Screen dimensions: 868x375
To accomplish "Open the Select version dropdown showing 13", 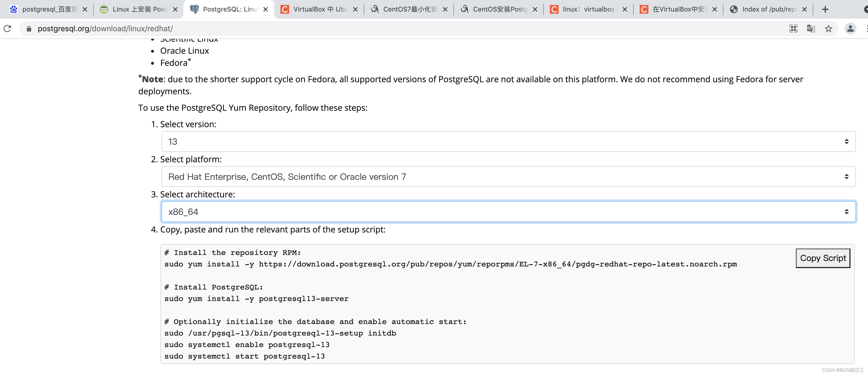I will click(x=508, y=142).
